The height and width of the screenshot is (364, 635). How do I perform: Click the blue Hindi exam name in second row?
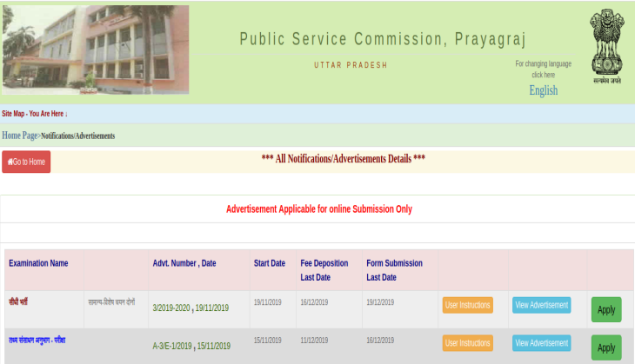(37, 341)
